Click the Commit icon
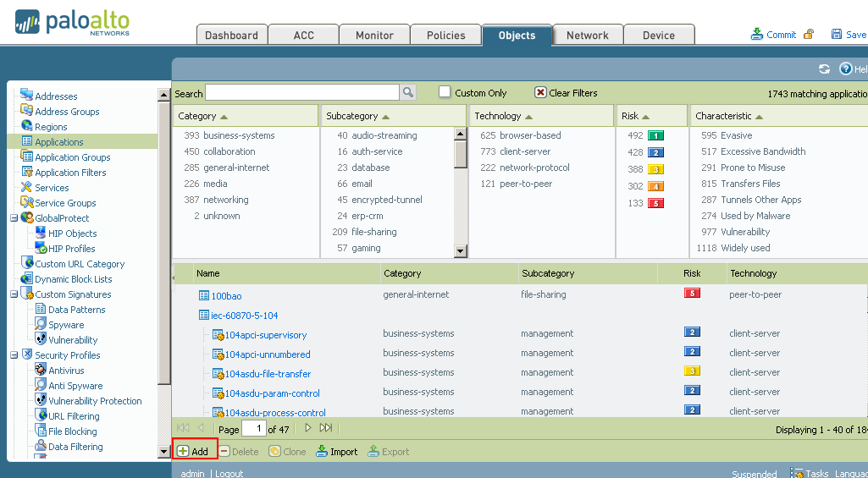This screenshot has width=868, height=478. click(x=757, y=35)
